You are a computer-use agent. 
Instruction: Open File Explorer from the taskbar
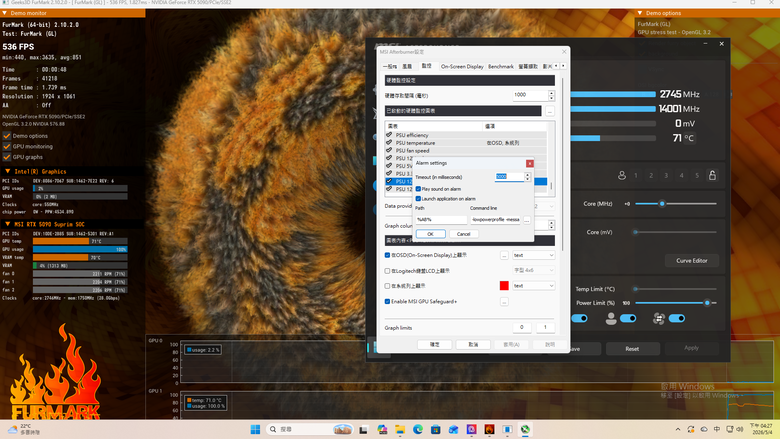click(400, 430)
